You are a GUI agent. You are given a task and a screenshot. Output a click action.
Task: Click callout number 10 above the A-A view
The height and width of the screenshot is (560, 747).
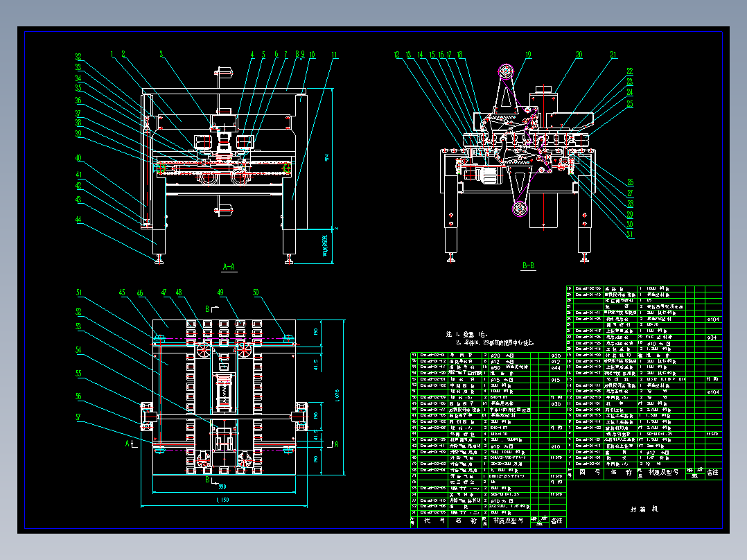[312, 55]
